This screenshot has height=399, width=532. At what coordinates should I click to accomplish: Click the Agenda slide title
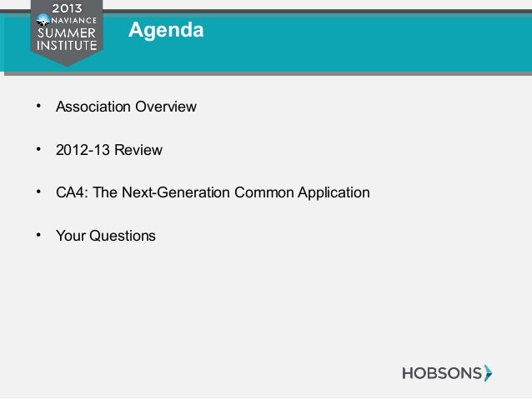point(166,31)
